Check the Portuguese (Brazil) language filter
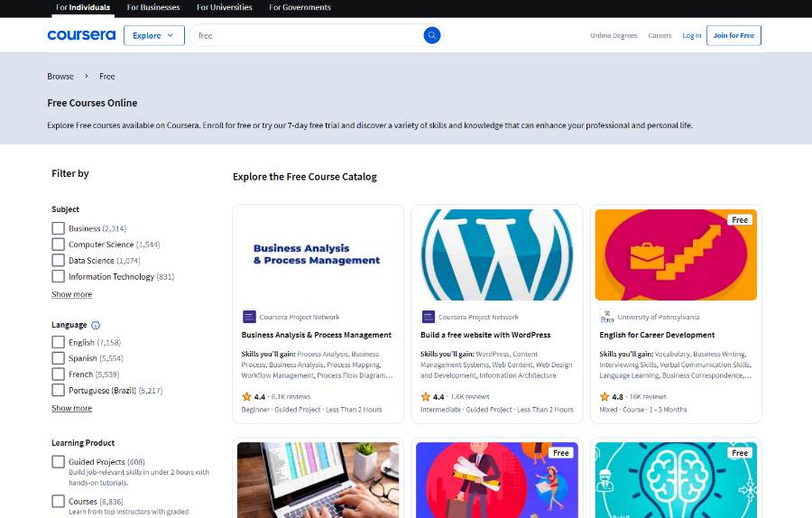 [58, 390]
